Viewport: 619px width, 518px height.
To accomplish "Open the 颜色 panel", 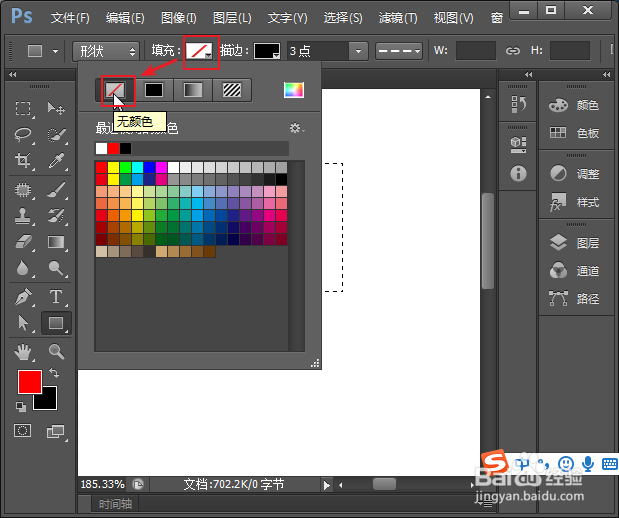I will [x=574, y=105].
